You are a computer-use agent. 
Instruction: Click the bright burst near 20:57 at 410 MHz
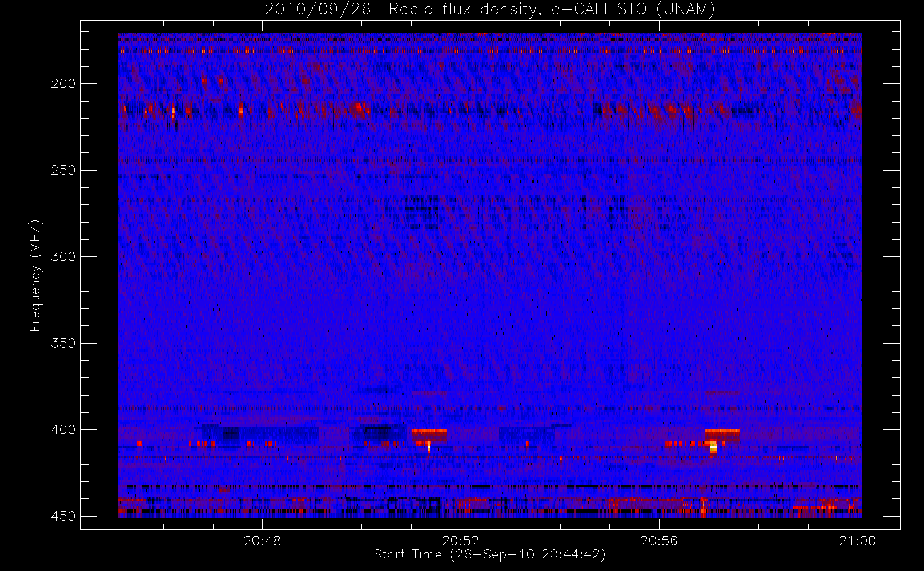(713, 447)
